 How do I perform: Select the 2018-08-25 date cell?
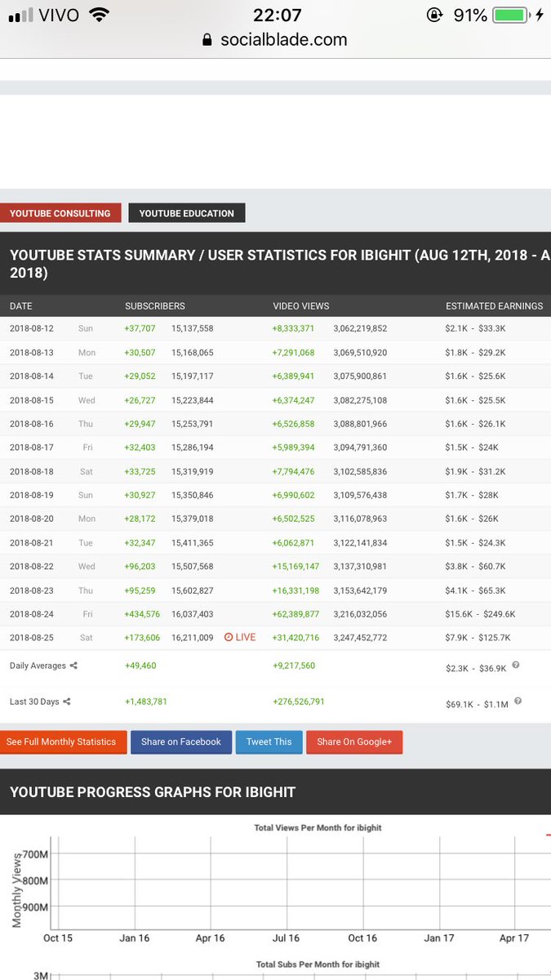pyautogui.click(x=32, y=637)
